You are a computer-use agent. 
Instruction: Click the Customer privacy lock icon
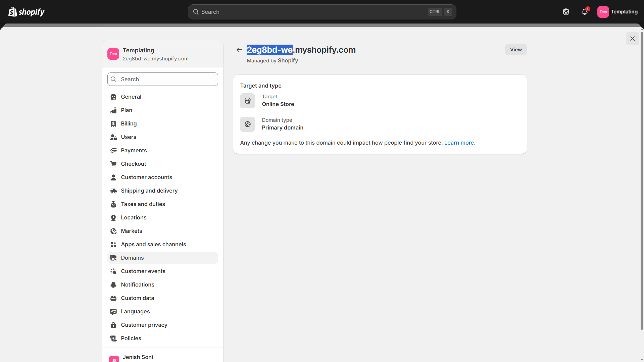(x=113, y=325)
